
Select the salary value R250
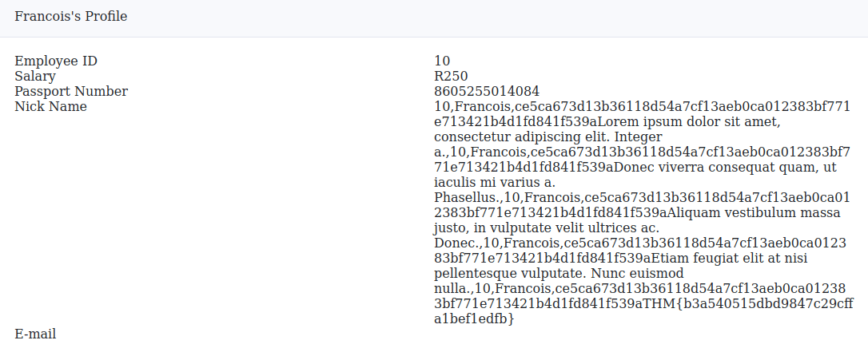pyautogui.click(x=451, y=76)
